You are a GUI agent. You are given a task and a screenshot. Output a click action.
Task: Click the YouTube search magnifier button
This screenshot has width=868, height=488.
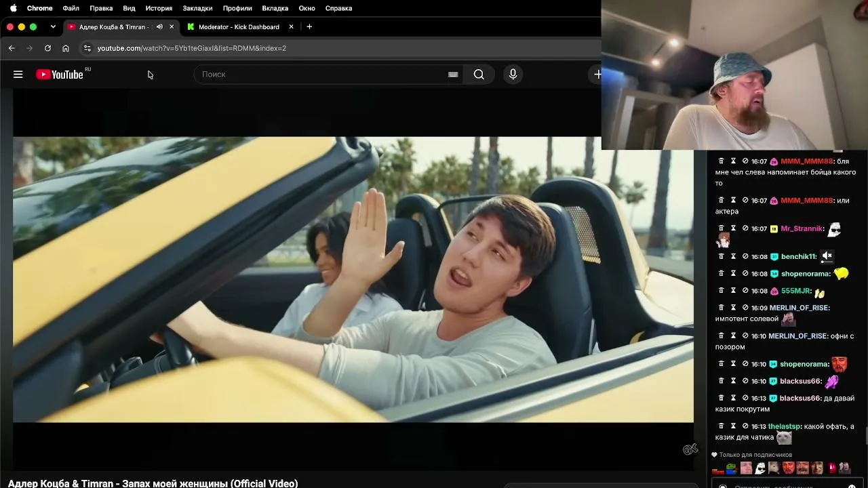[x=479, y=75]
